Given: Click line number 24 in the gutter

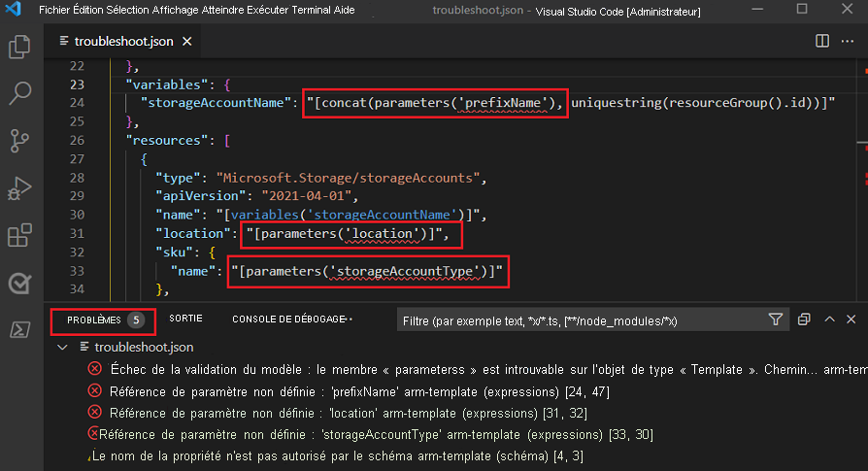Looking at the screenshot, I should pos(77,103).
